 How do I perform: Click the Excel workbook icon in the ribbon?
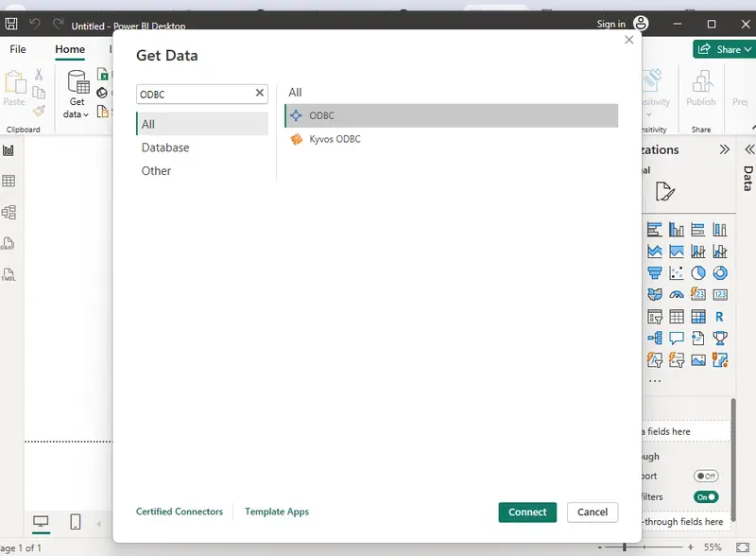coord(103,75)
